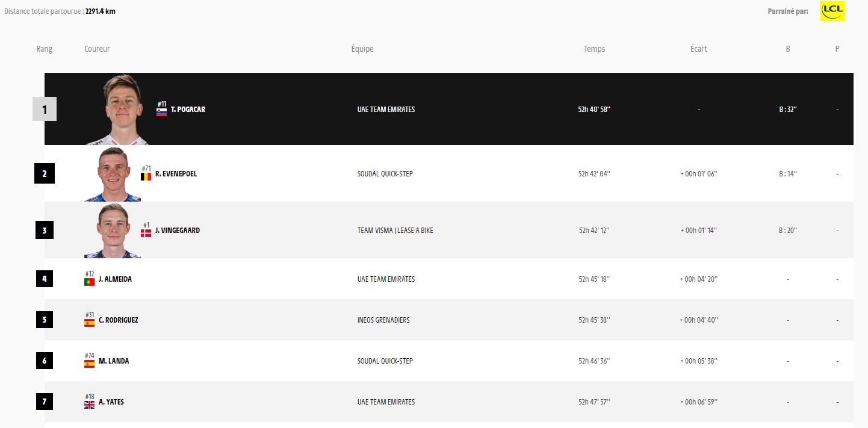The width and height of the screenshot is (868, 428).
Task: Click the British flag beside A. Yates
Action: click(89, 405)
